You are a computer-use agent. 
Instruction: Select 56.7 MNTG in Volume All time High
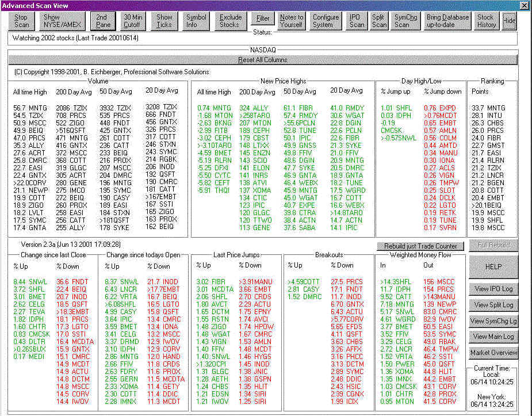[x=30, y=108]
